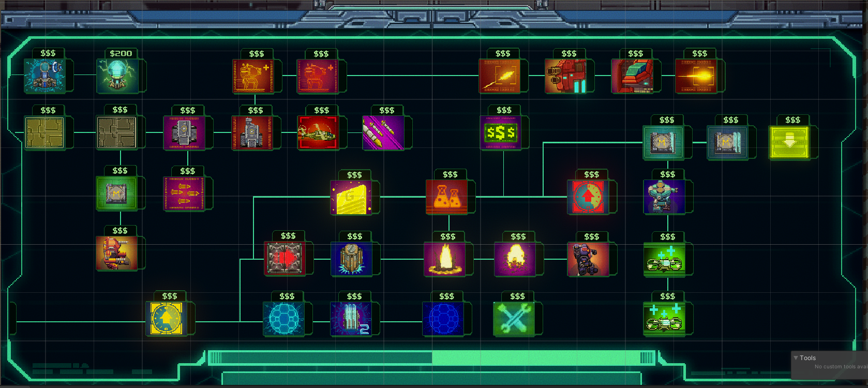Open the orange chemistry flasks research node
The height and width of the screenshot is (388, 868).
click(447, 197)
